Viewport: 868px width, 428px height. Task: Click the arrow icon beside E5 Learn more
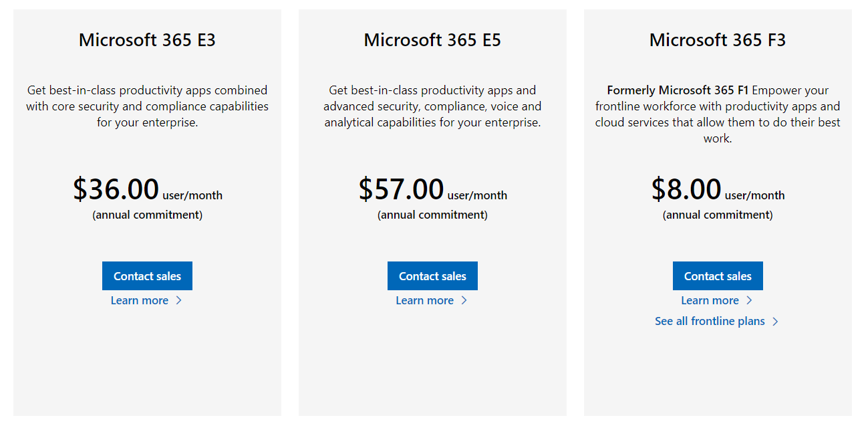464,300
